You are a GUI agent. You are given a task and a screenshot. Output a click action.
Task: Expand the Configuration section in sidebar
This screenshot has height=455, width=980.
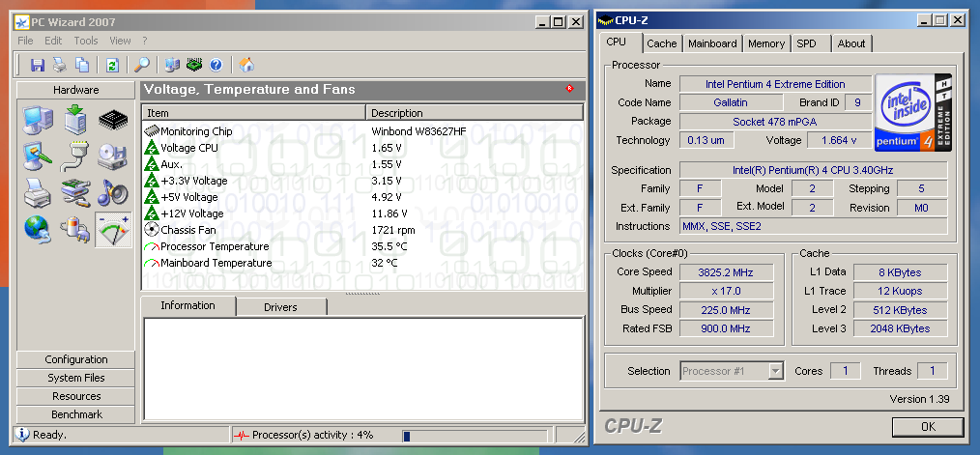(76, 359)
